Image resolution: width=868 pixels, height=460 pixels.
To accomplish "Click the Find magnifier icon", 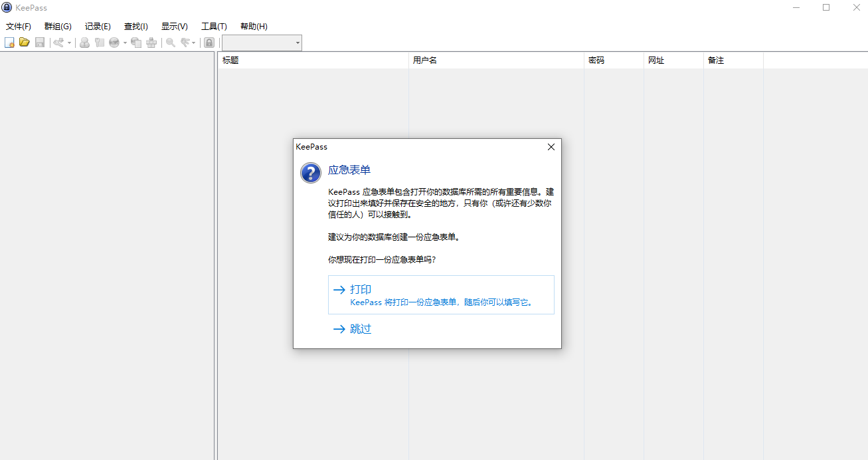I will click(171, 43).
